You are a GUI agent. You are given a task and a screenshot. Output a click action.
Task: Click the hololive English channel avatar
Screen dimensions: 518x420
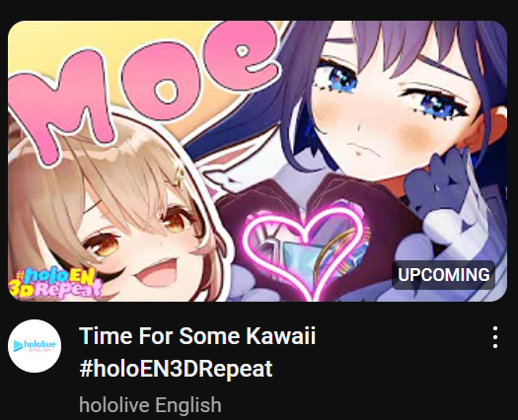coord(35,346)
